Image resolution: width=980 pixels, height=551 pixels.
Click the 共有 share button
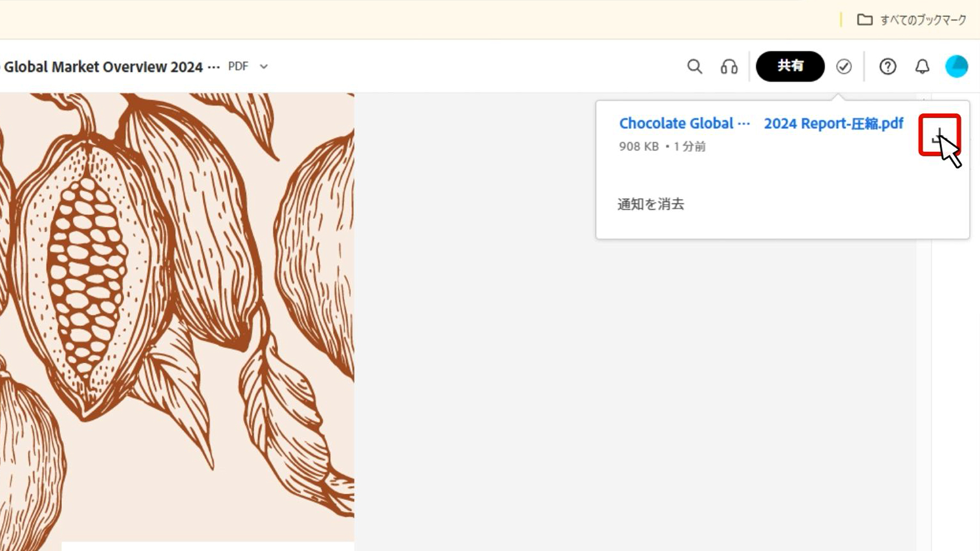click(x=790, y=66)
